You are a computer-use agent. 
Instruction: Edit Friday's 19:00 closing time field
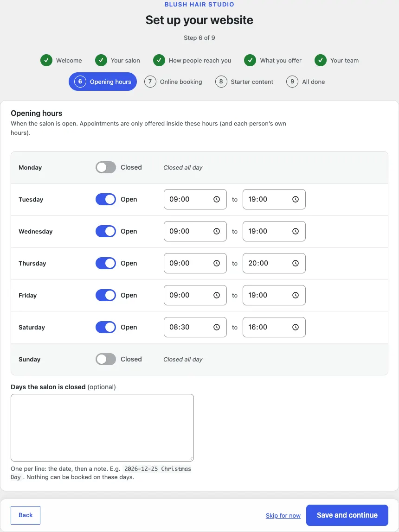(274, 295)
